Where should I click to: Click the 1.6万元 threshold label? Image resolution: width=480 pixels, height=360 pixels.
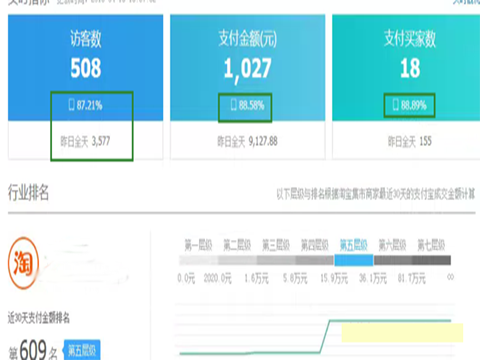[x=256, y=278]
